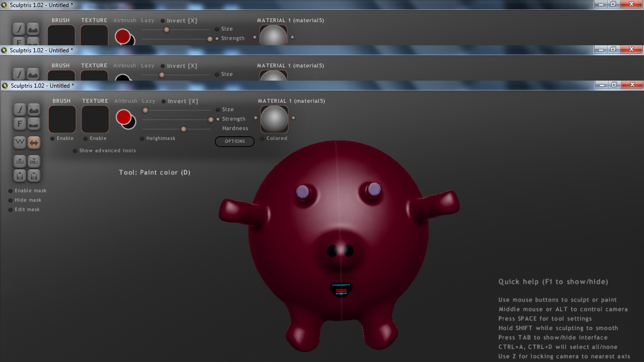Click 'Press TAB to show/hide interface' help line
This screenshot has width=644, height=362.
point(553,337)
